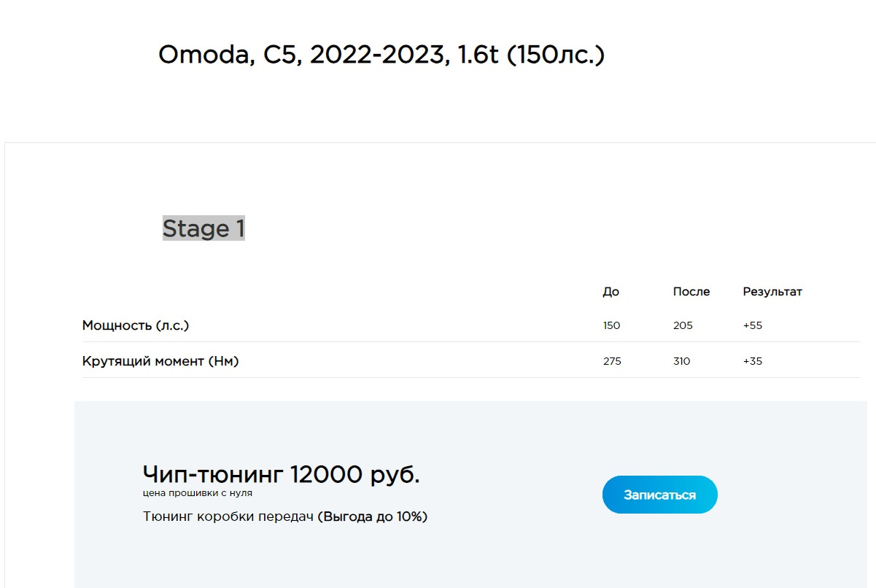Click the power after value 205
876x588 pixels.
click(x=683, y=325)
